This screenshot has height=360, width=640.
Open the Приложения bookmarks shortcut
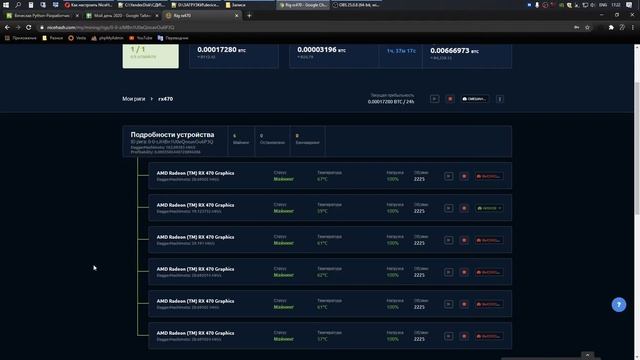(20, 38)
